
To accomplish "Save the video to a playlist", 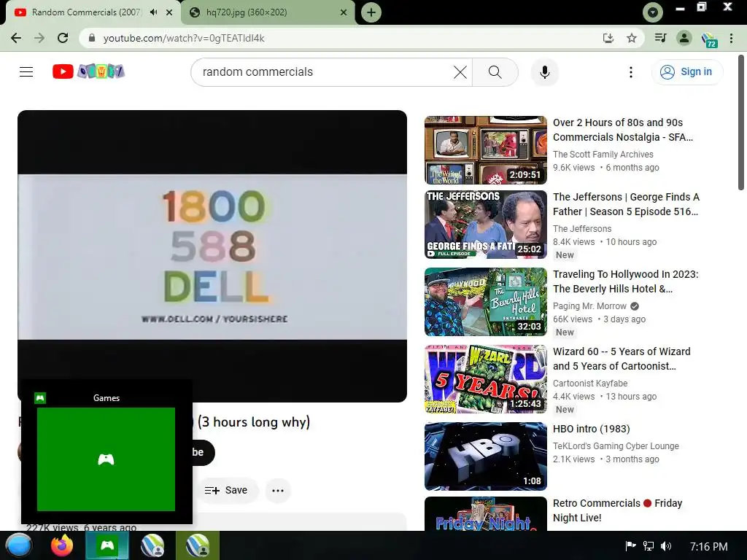I will pyautogui.click(x=226, y=491).
